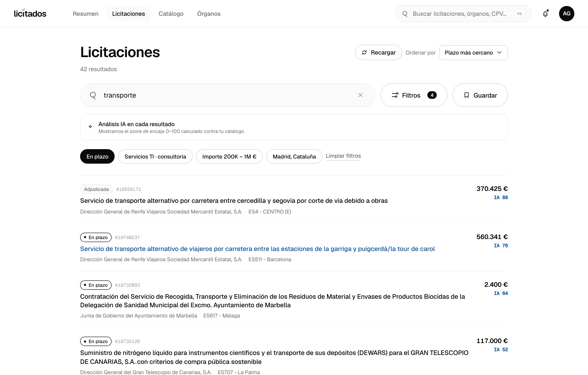This screenshot has height=375, width=588.
Task: Open tender la garriga y puigcerdá transport
Action: tap(257, 249)
